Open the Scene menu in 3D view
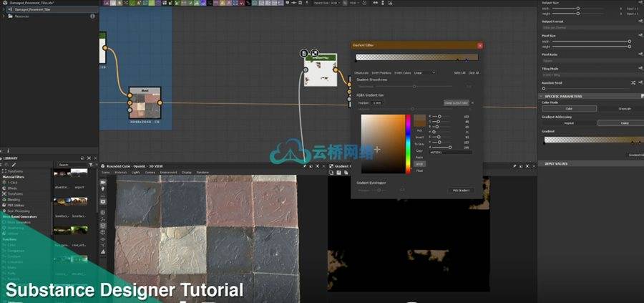The width and height of the screenshot is (644, 303). [106, 172]
